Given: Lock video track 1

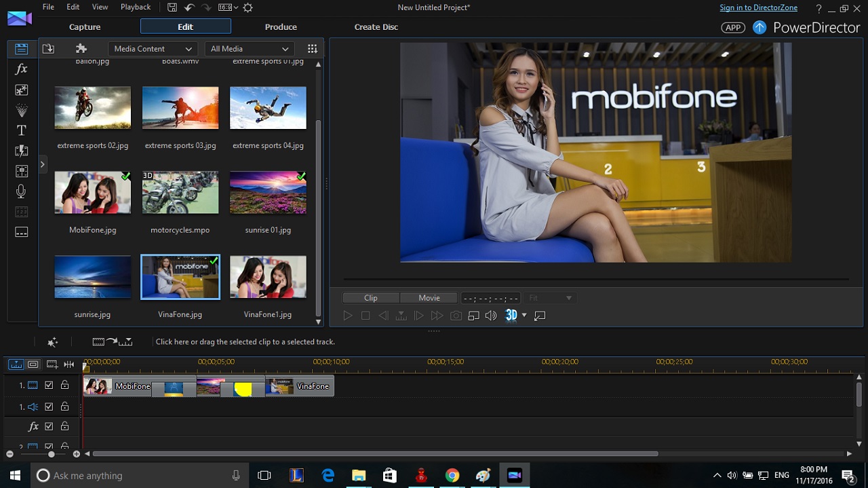Looking at the screenshot, I should click(x=65, y=386).
